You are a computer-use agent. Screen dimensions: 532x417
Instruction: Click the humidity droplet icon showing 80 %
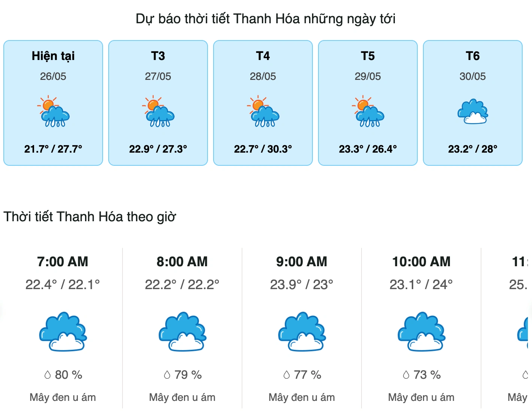click(48, 375)
